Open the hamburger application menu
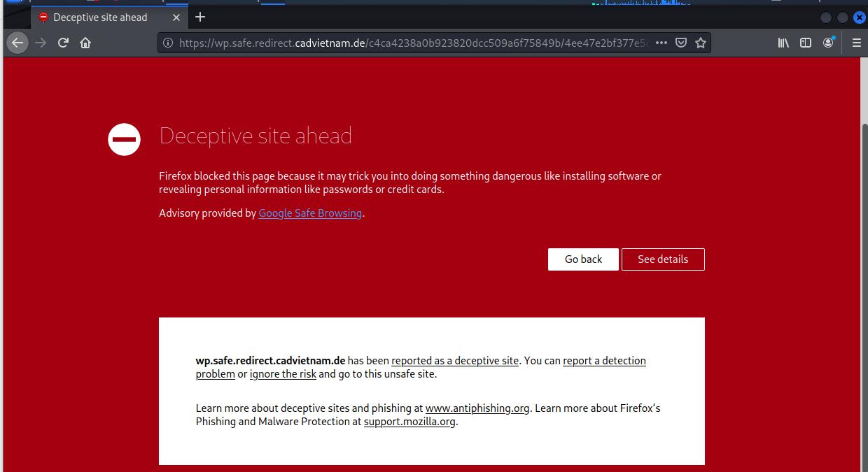The width and height of the screenshot is (868, 472). [856, 43]
